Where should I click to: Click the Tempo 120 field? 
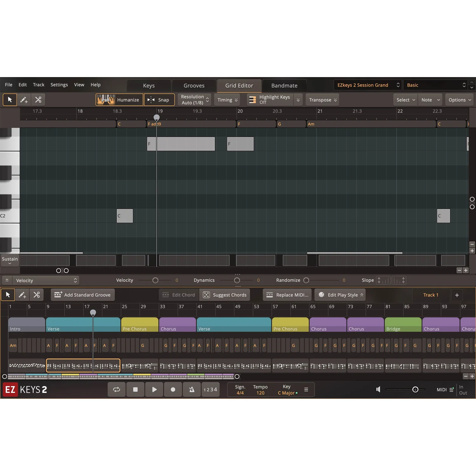260,390
